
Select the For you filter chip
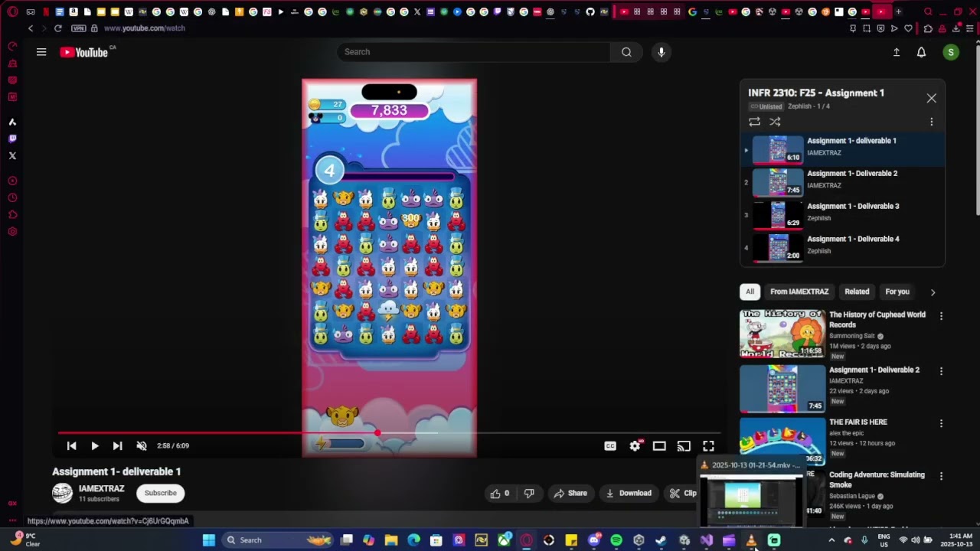[897, 292]
